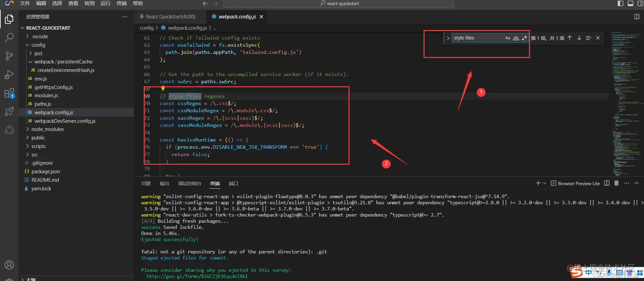
Task: Split the editor to the right
Action: (637, 17)
